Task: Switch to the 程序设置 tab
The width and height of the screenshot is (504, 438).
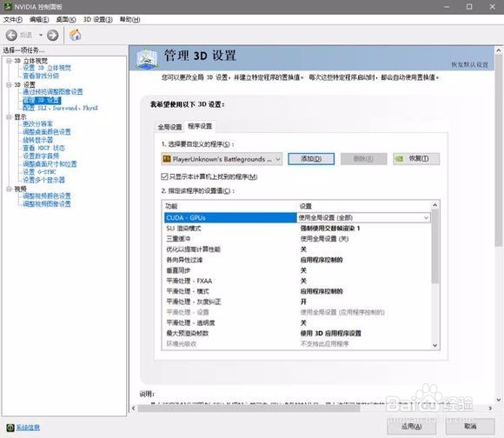Action: click(200, 126)
